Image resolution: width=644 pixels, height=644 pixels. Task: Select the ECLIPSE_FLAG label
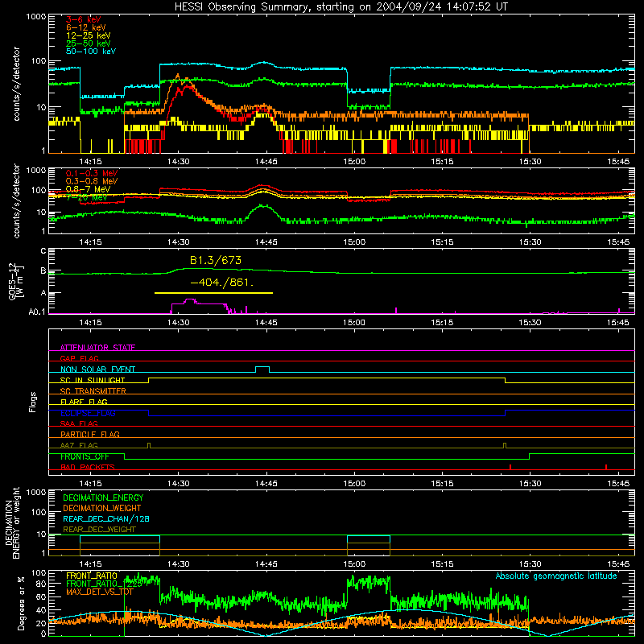click(88, 413)
